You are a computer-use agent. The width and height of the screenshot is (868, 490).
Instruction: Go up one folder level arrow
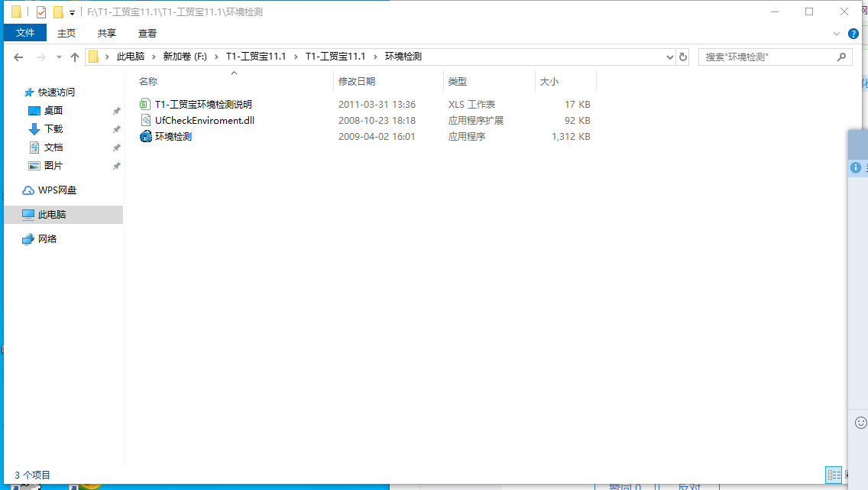pos(75,57)
